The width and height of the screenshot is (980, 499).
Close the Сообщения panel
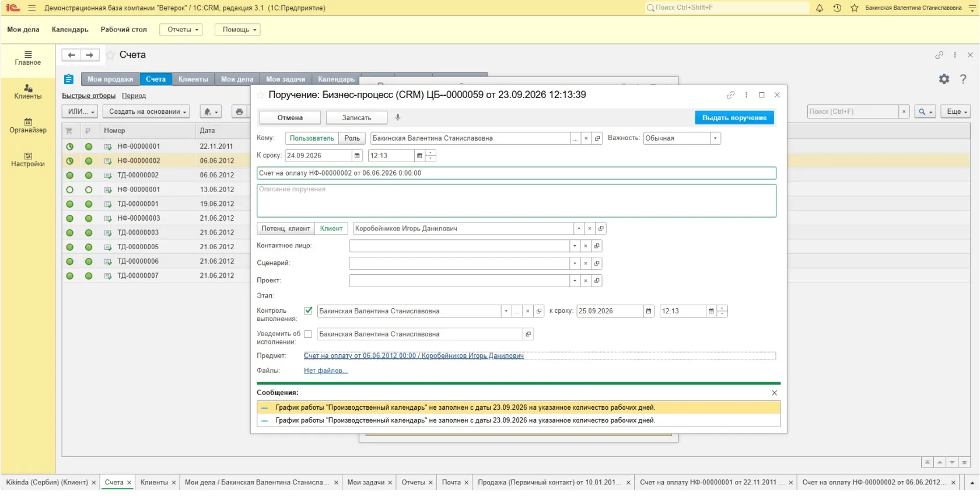(775, 393)
